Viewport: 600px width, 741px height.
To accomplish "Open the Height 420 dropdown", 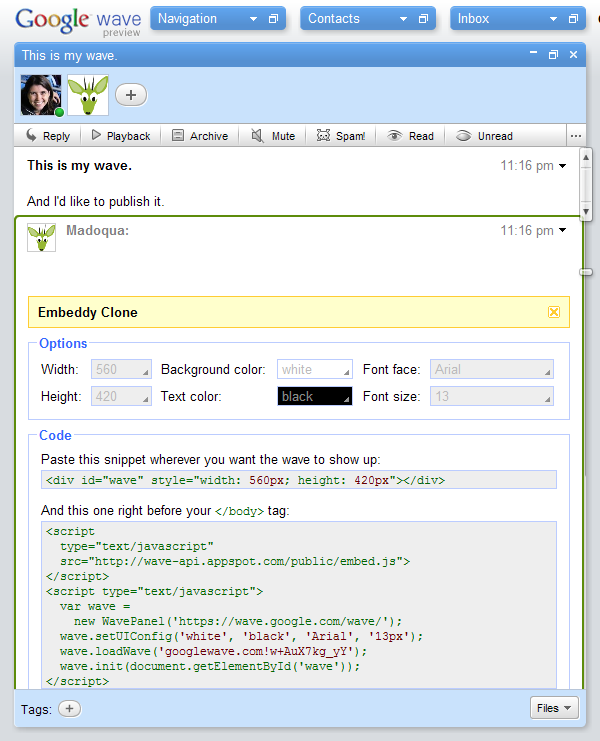I will coord(121,396).
